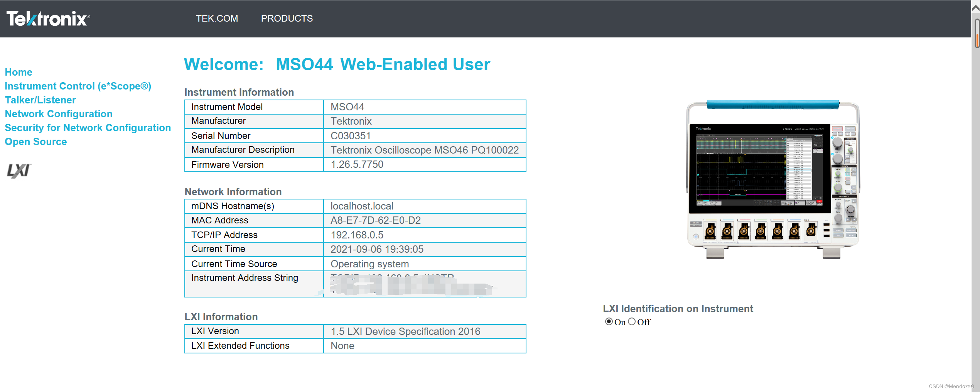Open the PRODUCTS menu link
Image resolution: width=980 pixels, height=392 pixels.
(x=287, y=19)
